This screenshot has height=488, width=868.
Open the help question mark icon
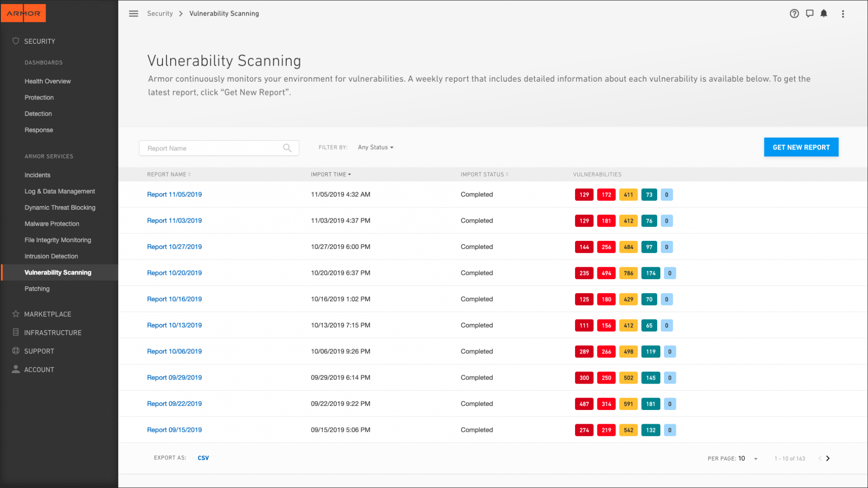tap(794, 14)
